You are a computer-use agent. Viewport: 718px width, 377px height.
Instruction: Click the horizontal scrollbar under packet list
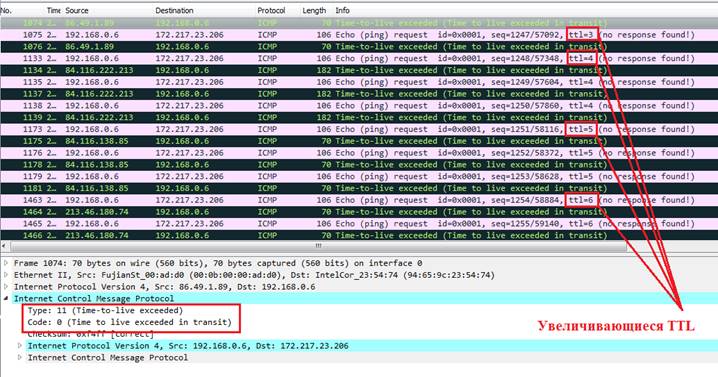(x=318, y=246)
